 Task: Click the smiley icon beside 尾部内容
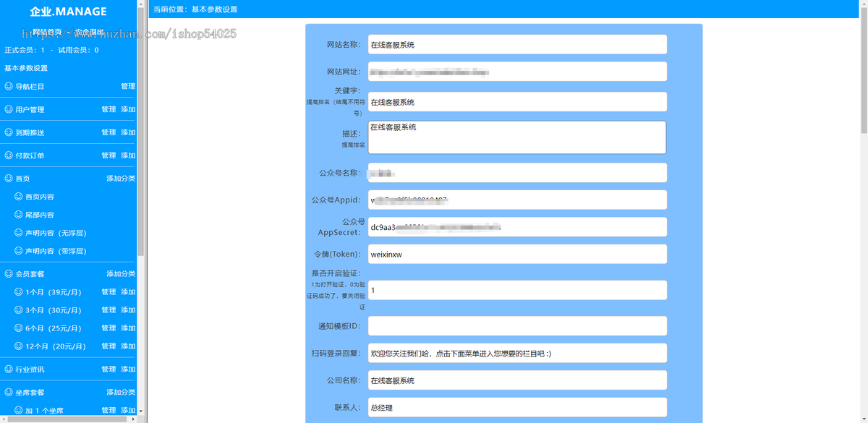[19, 215]
